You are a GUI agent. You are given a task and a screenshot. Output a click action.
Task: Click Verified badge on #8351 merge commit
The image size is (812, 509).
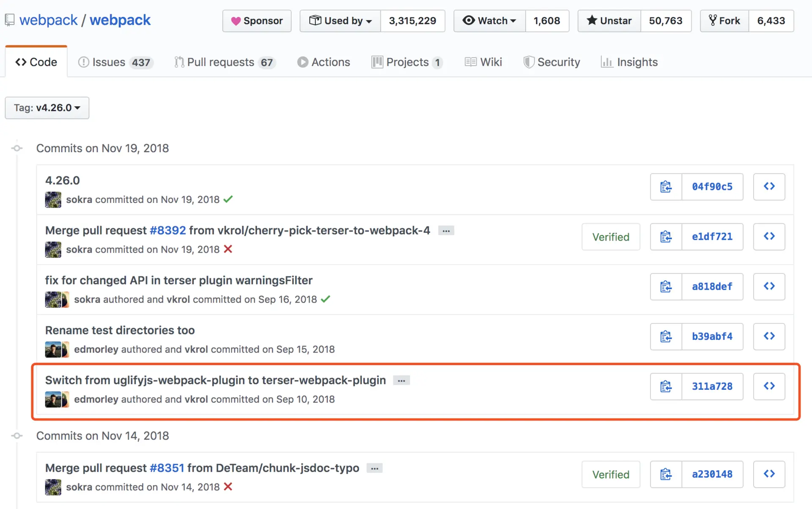tap(611, 474)
